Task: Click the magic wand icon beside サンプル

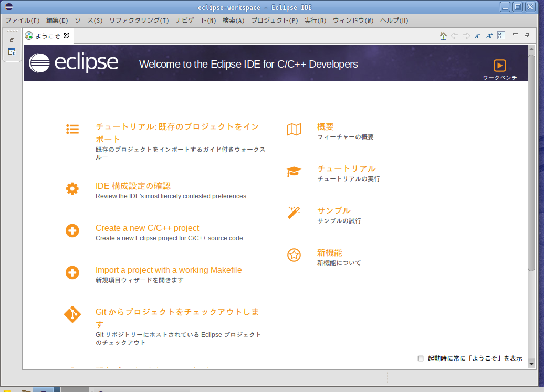Action: coord(294,213)
